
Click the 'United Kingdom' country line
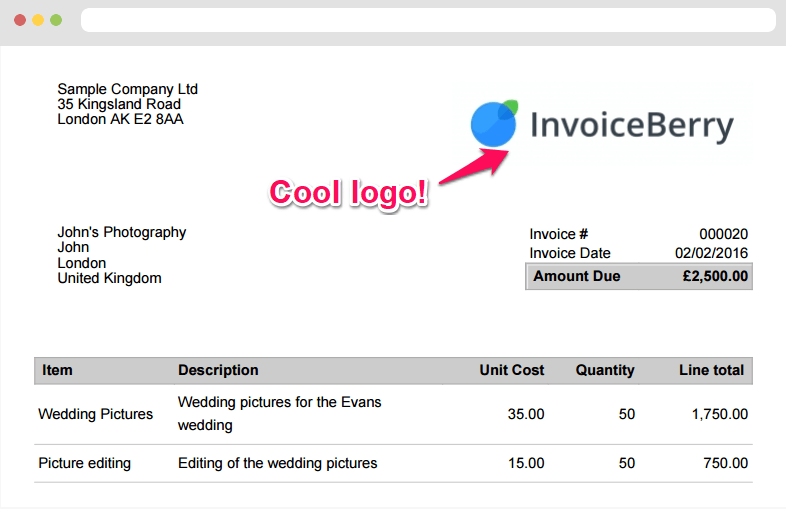point(109,278)
